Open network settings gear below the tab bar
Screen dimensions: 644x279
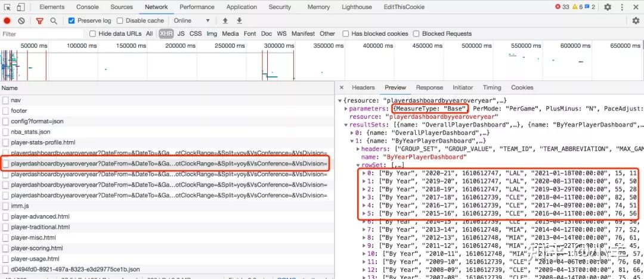point(636,20)
